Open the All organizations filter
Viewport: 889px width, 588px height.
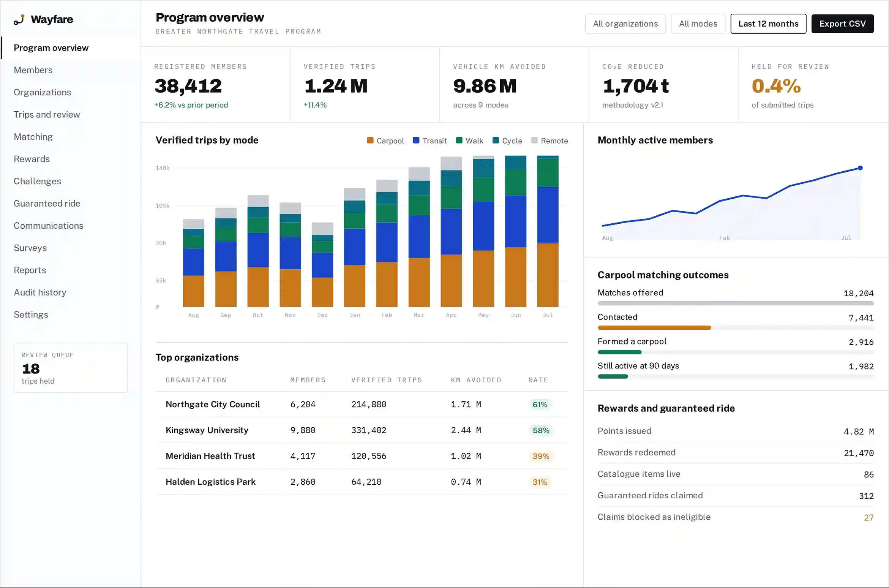(x=625, y=24)
